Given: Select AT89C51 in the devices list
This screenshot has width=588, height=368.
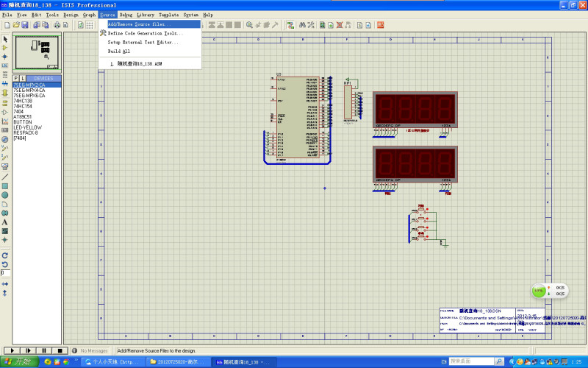Looking at the screenshot, I should [24, 117].
